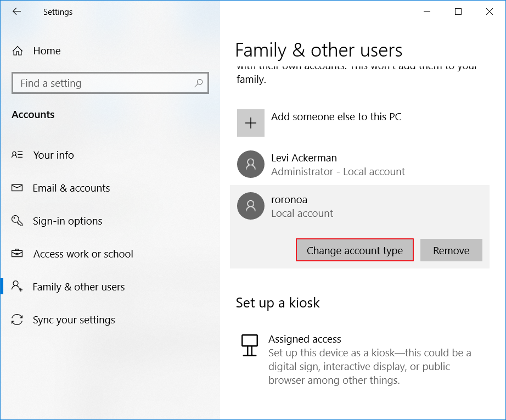The width and height of the screenshot is (506, 420).
Task: Click the Your info person icon
Action: 17,155
